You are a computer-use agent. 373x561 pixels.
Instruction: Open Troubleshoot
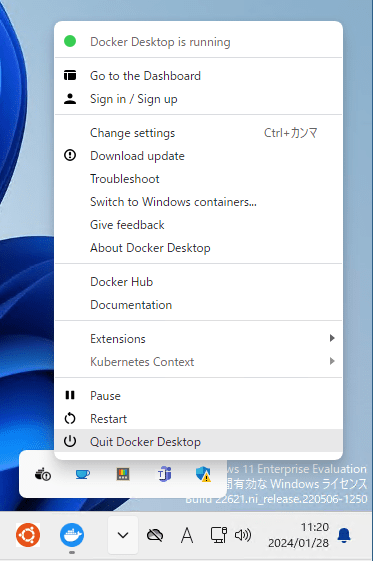click(198, 179)
